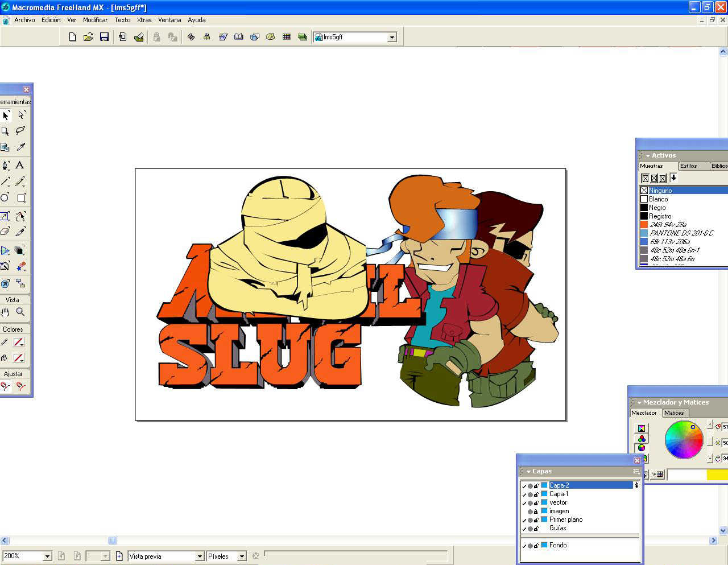Open the swatches grid toolbar icon

pyautogui.click(x=287, y=37)
